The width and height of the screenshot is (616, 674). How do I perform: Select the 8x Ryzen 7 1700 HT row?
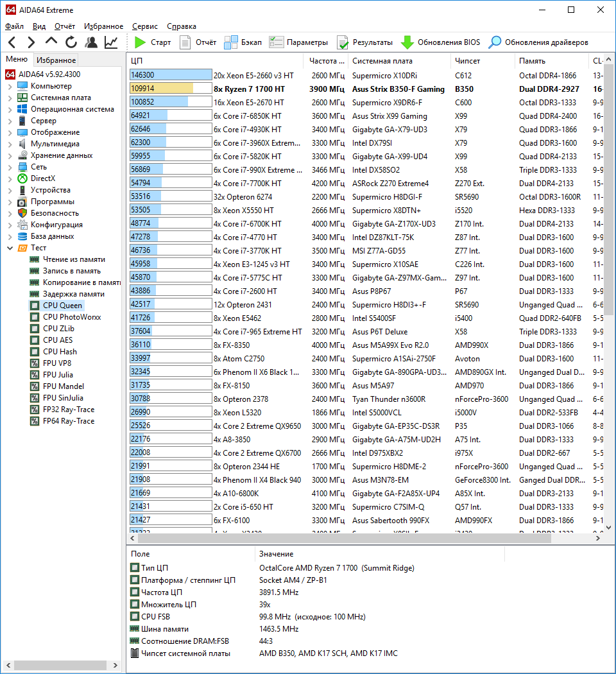365,89
